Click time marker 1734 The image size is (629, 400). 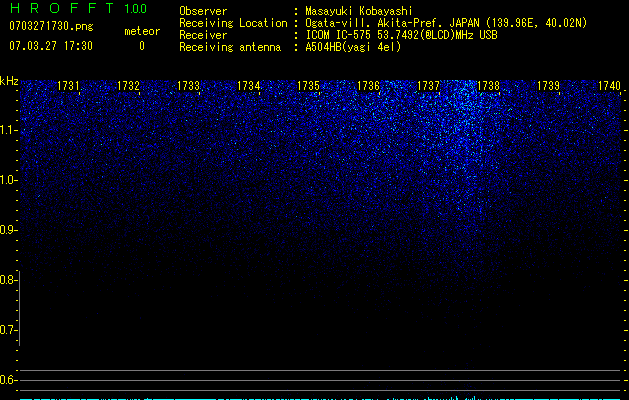(248, 86)
